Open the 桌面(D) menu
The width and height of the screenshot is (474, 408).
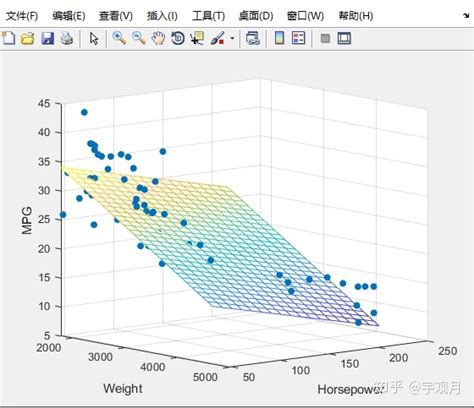point(256,16)
